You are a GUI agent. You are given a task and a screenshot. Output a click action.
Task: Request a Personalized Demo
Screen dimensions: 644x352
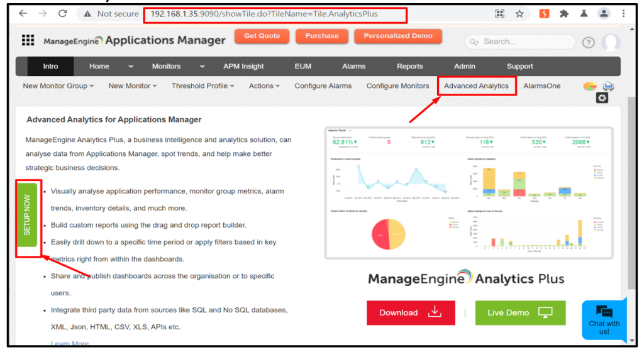coord(398,36)
